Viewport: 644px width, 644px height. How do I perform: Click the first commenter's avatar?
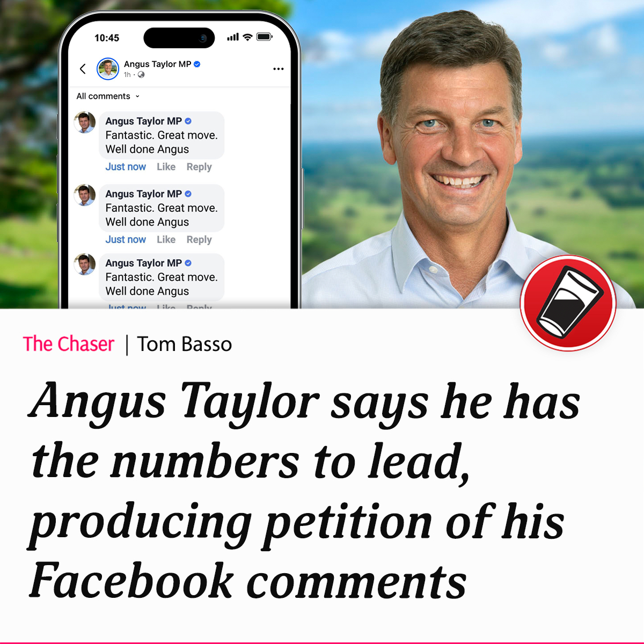point(85,122)
